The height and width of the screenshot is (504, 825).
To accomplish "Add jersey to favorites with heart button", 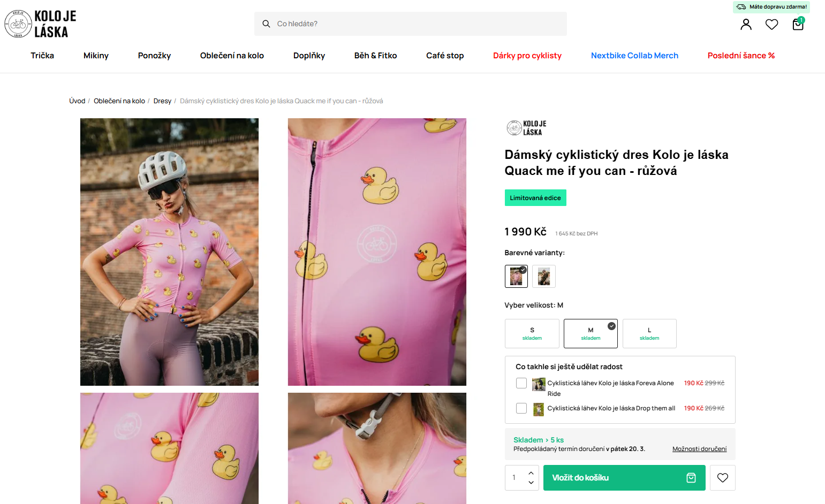I will coord(722,477).
